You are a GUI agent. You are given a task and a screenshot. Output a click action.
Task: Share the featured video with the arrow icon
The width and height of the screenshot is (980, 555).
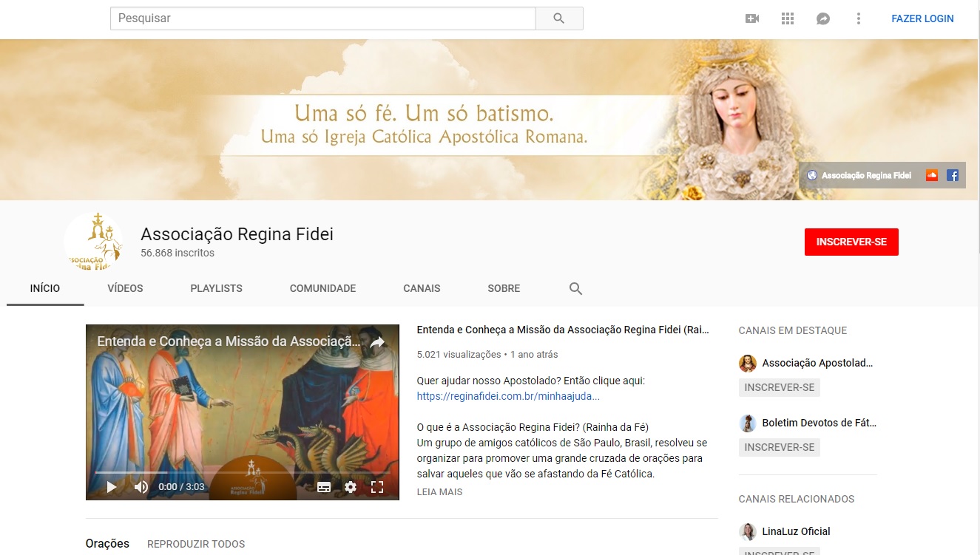(x=377, y=342)
